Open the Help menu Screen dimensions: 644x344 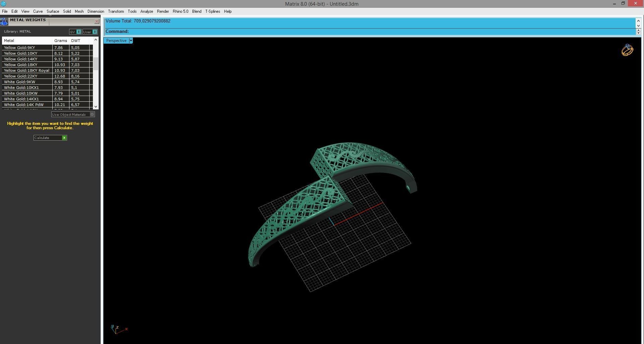point(228,11)
